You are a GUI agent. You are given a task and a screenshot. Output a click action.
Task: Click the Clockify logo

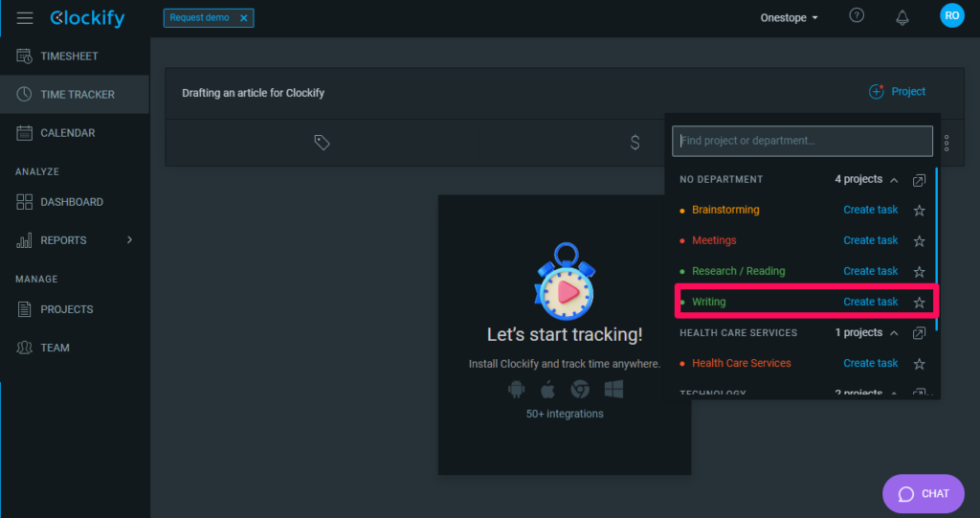tap(87, 18)
